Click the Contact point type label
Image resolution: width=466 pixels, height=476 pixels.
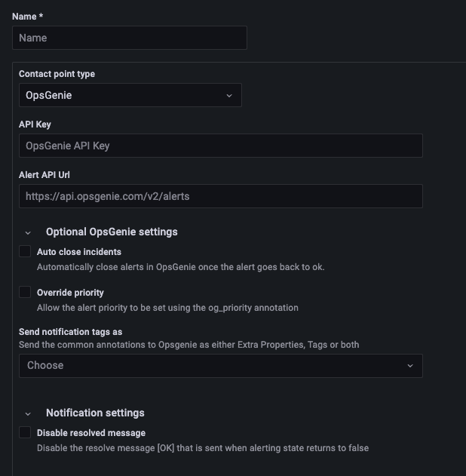[x=57, y=74]
